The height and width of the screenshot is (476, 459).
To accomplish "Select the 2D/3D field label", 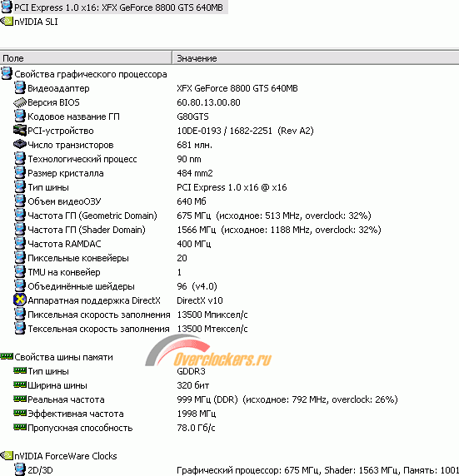I will tap(40, 470).
